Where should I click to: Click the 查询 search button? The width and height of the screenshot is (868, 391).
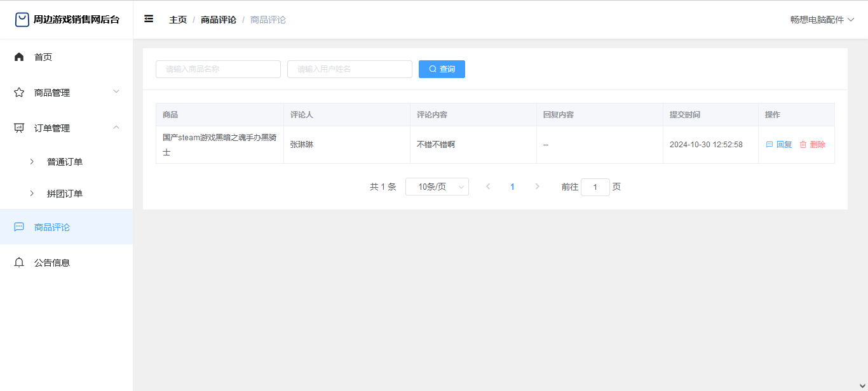[x=442, y=69]
